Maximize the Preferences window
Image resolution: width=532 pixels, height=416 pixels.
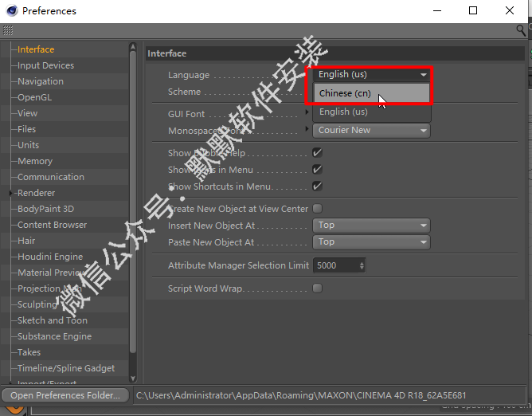click(x=473, y=10)
